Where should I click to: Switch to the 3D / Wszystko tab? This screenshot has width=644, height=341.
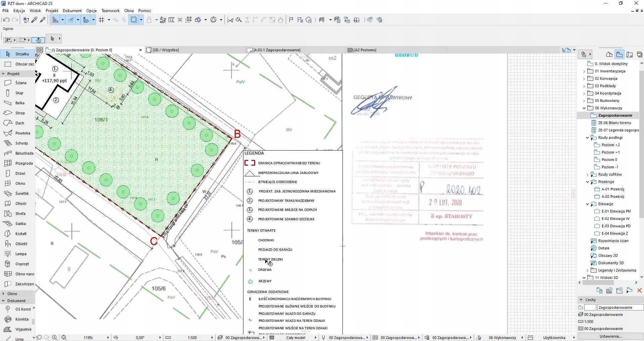click(x=166, y=50)
